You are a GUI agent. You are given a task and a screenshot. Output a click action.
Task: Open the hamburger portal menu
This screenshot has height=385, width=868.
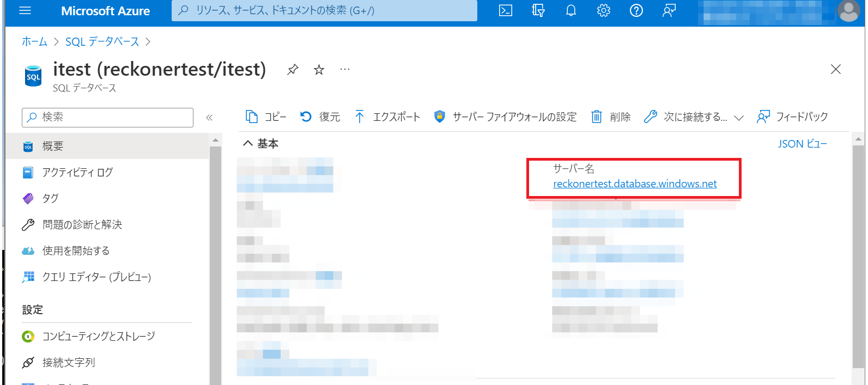pos(25,10)
